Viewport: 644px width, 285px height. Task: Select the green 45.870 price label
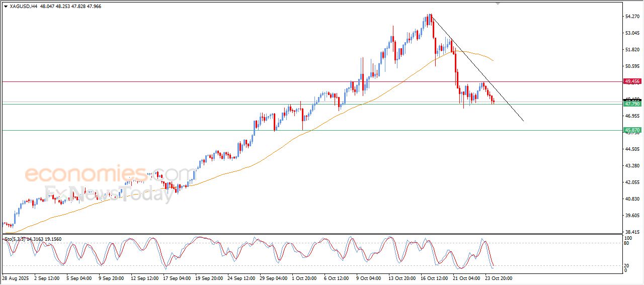632,130
